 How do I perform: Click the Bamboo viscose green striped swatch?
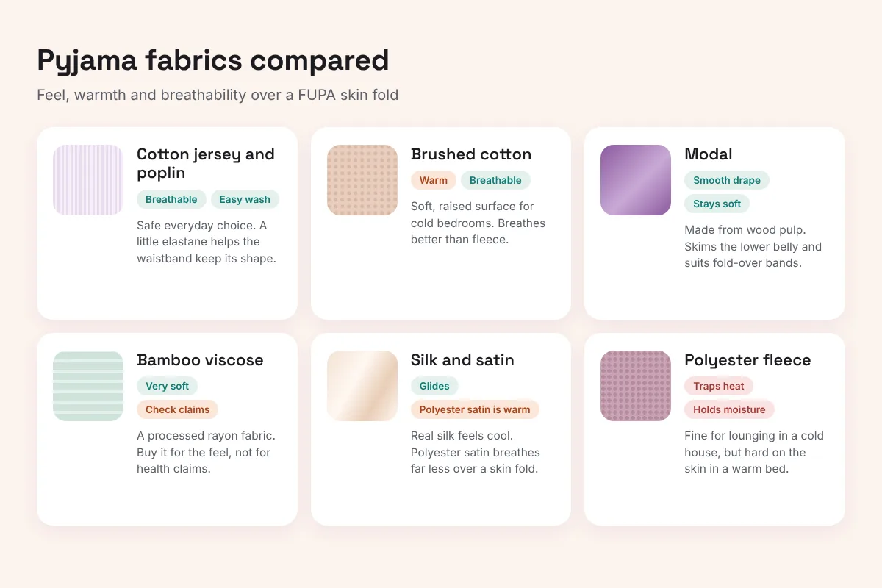click(x=88, y=386)
